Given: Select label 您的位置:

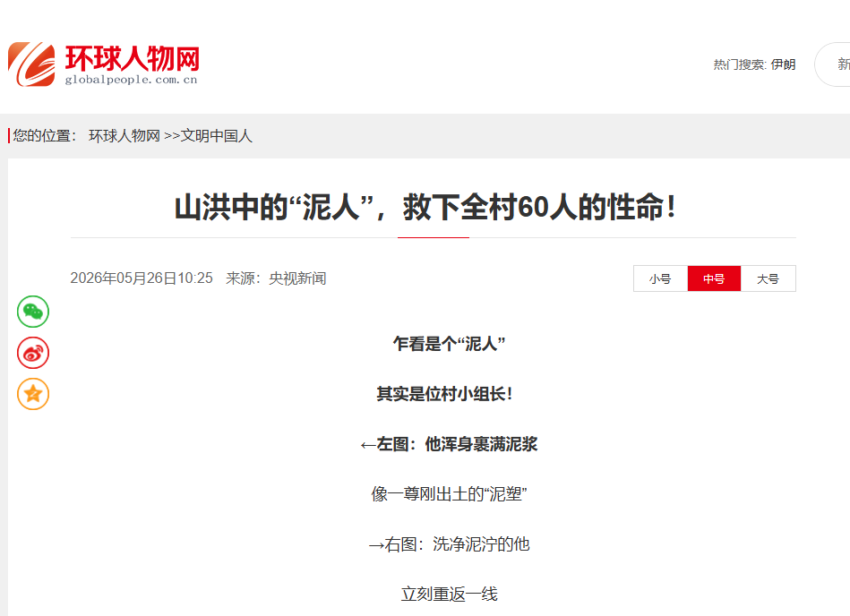Looking at the screenshot, I should coord(45,135).
